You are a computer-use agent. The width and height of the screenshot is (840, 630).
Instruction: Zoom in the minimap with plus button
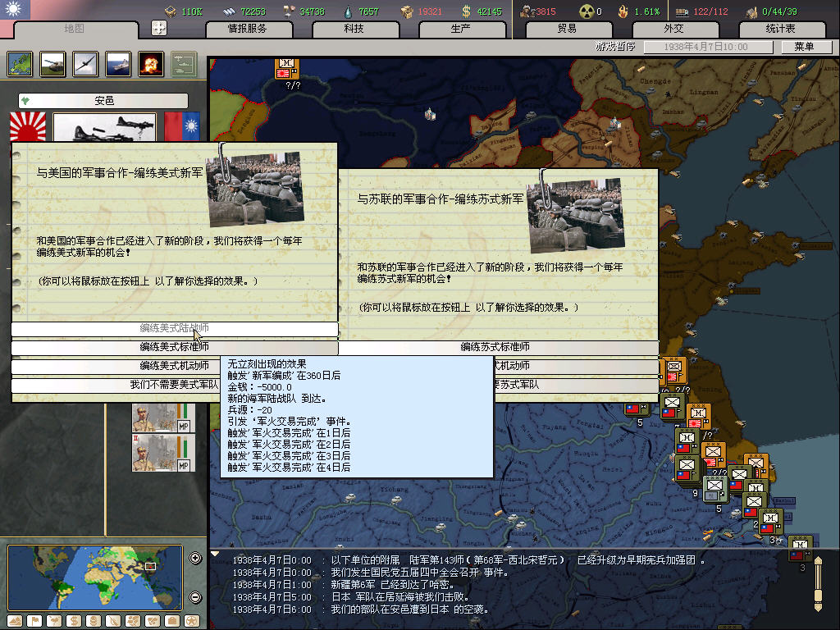[195, 558]
